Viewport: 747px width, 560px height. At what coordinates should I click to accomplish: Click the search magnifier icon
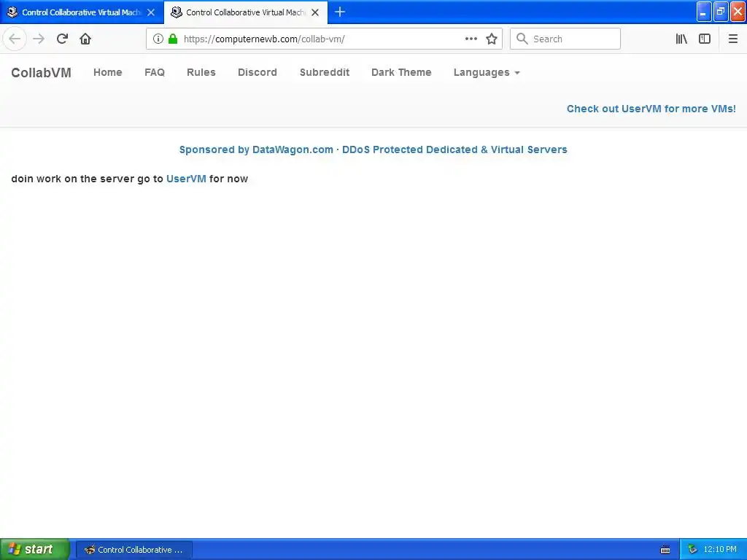coord(522,39)
